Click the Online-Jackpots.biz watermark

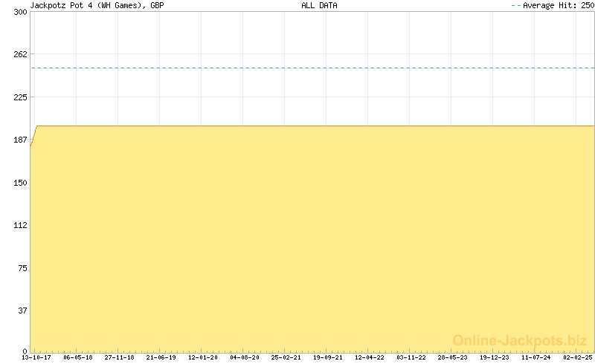(520, 340)
